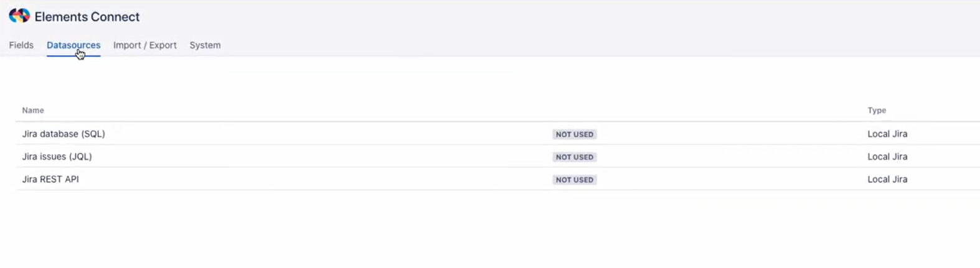Click NOT USED badge for Jira database (SQL)
This screenshot has height=268, width=980.
574,134
